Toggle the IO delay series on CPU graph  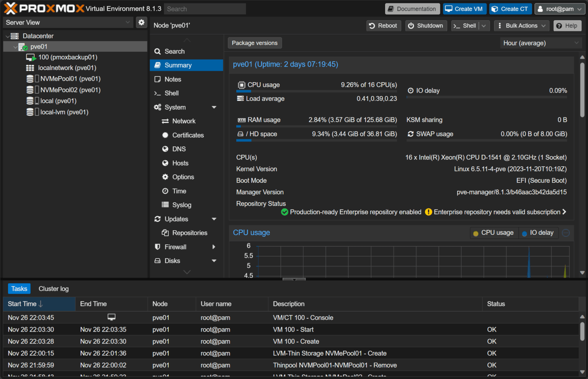click(x=538, y=233)
